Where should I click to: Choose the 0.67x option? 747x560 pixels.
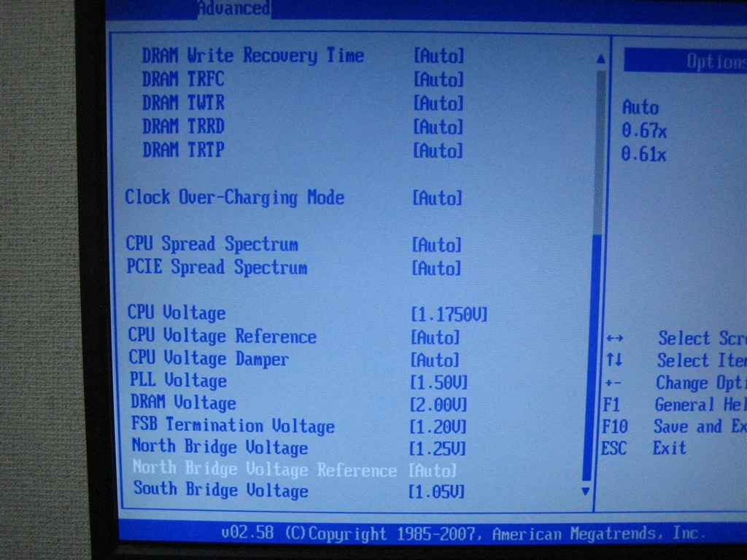643,130
